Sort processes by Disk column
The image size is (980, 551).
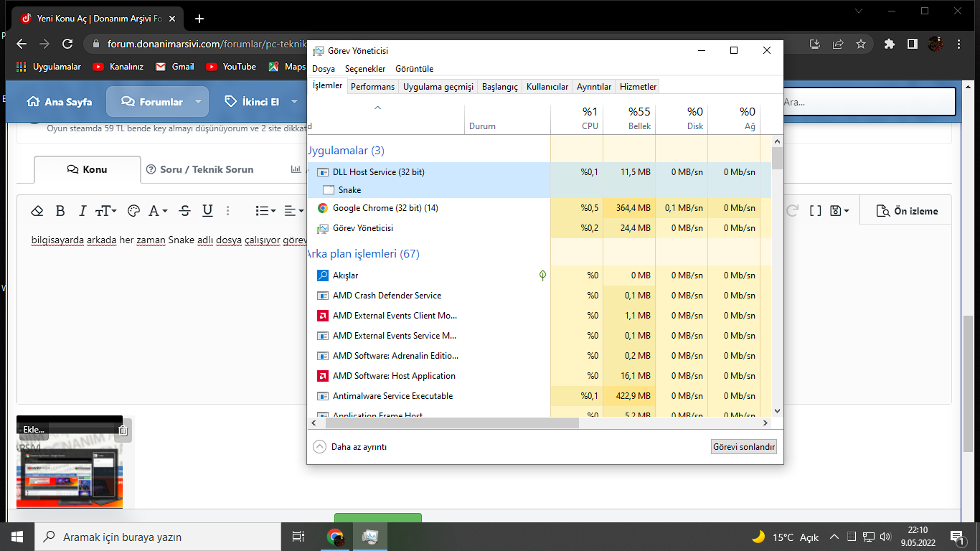tap(682, 118)
